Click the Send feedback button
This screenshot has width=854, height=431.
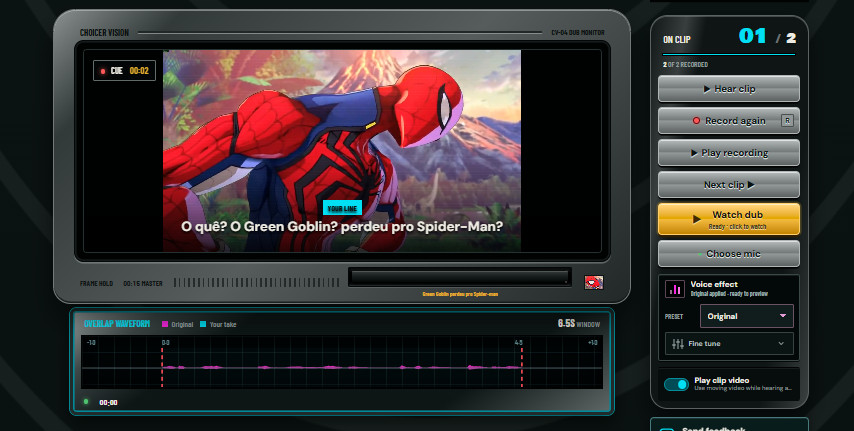[x=729, y=425]
